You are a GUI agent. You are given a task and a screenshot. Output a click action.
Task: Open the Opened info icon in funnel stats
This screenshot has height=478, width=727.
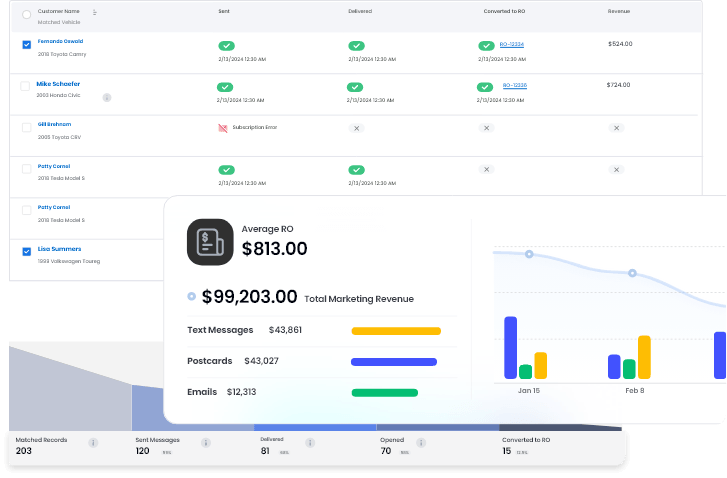tap(421, 443)
